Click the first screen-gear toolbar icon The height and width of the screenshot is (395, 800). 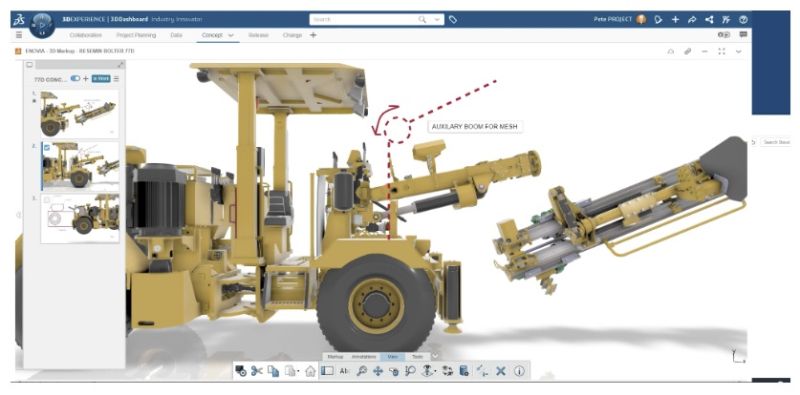coord(241,371)
